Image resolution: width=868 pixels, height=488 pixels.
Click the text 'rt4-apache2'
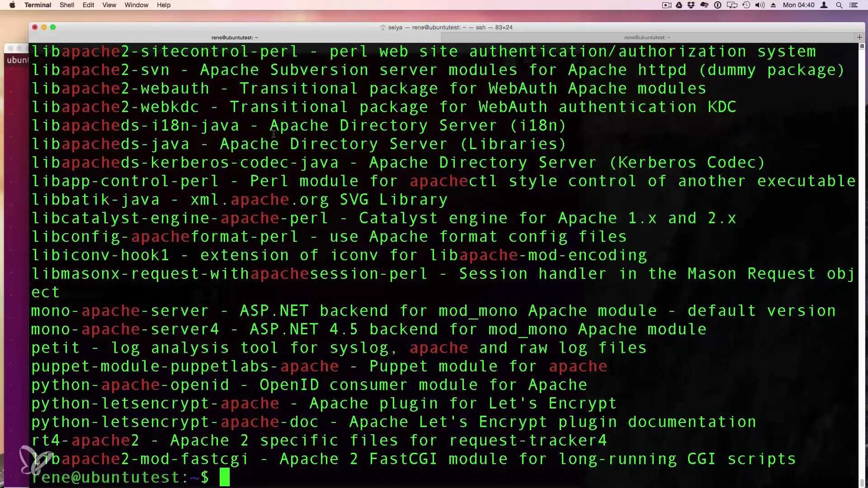tap(85, 441)
